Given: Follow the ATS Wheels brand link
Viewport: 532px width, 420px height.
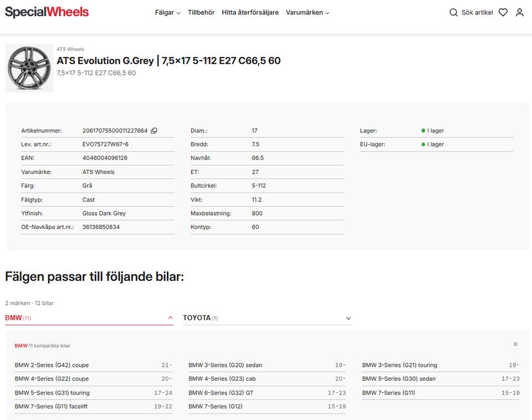Looking at the screenshot, I should [x=70, y=49].
